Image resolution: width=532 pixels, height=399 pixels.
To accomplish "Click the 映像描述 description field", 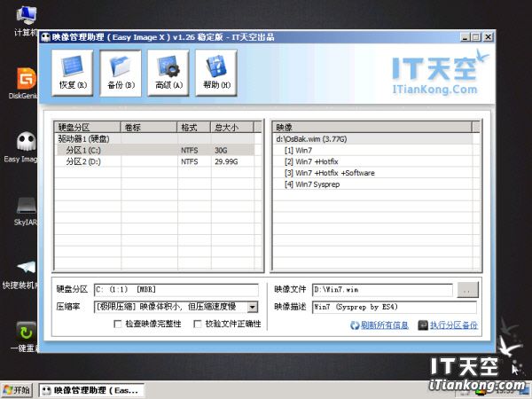I will [395, 307].
